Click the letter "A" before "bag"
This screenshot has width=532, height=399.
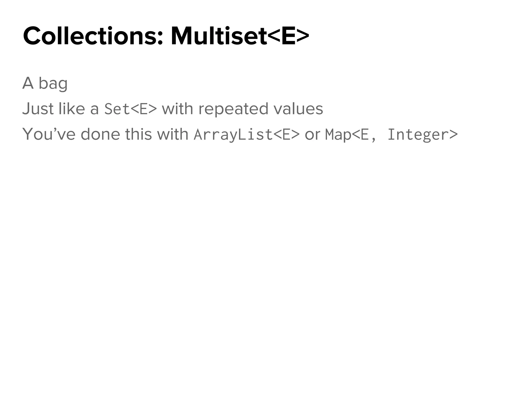point(28,83)
